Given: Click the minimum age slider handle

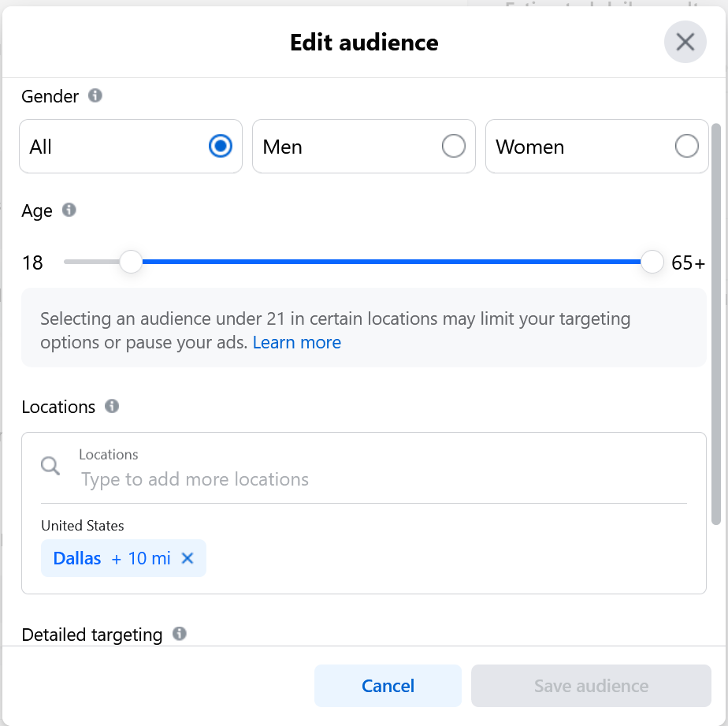Looking at the screenshot, I should coord(131,262).
